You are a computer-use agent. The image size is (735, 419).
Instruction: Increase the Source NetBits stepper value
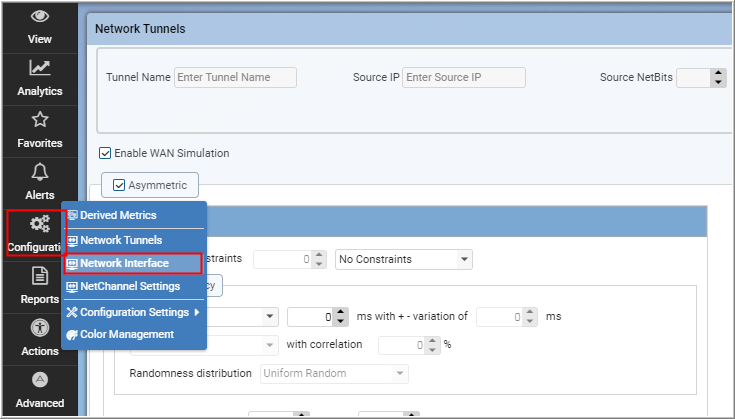718,73
